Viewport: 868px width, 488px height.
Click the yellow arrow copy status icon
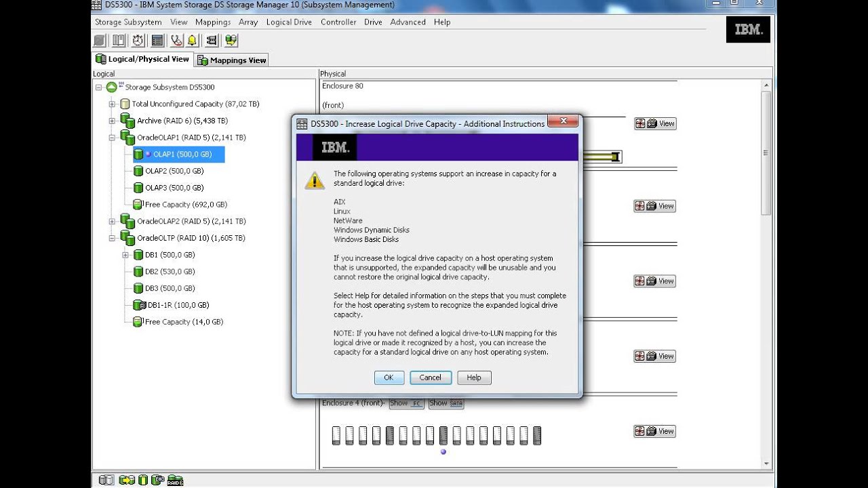point(126,480)
